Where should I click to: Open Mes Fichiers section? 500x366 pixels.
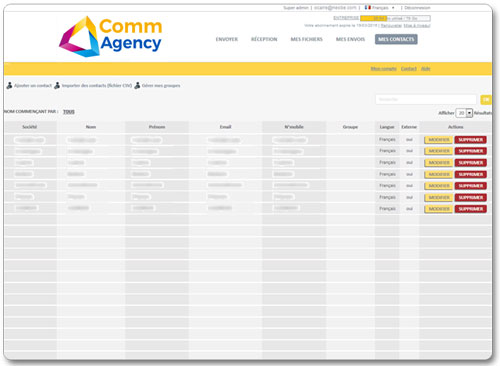pos(307,39)
